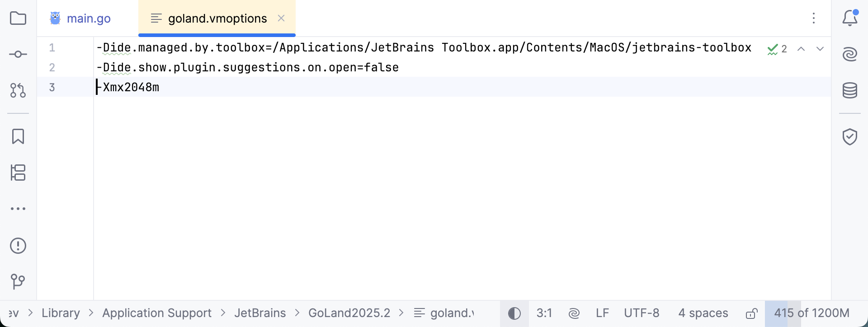Open the LF line separator dropdown
This screenshot has width=868, height=327.
tap(602, 313)
